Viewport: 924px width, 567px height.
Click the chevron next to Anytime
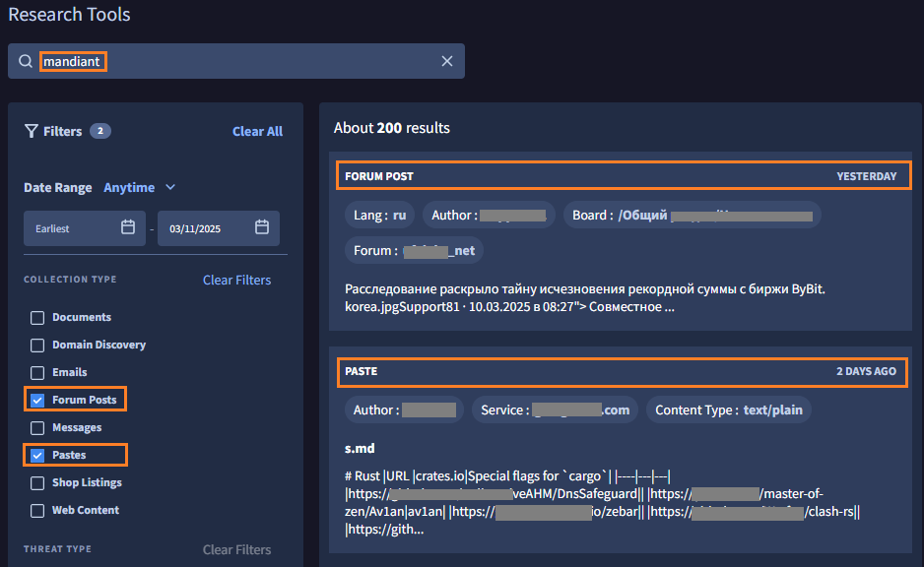click(x=170, y=187)
